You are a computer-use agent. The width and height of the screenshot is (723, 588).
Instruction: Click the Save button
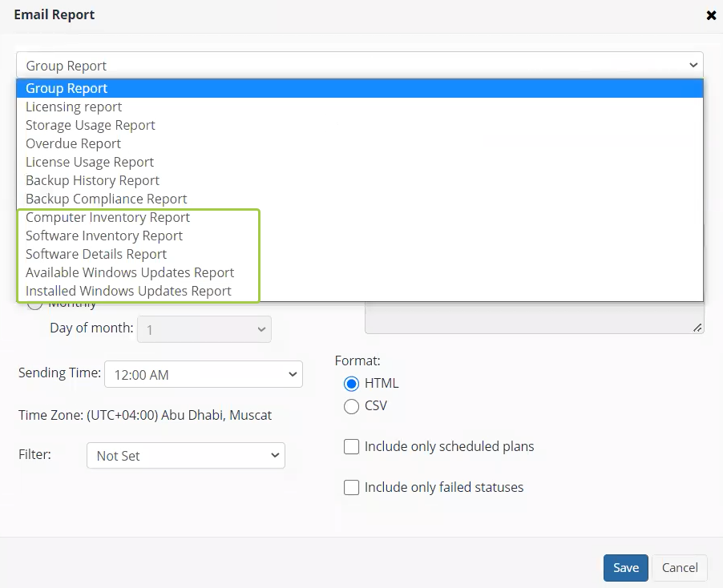coord(625,567)
